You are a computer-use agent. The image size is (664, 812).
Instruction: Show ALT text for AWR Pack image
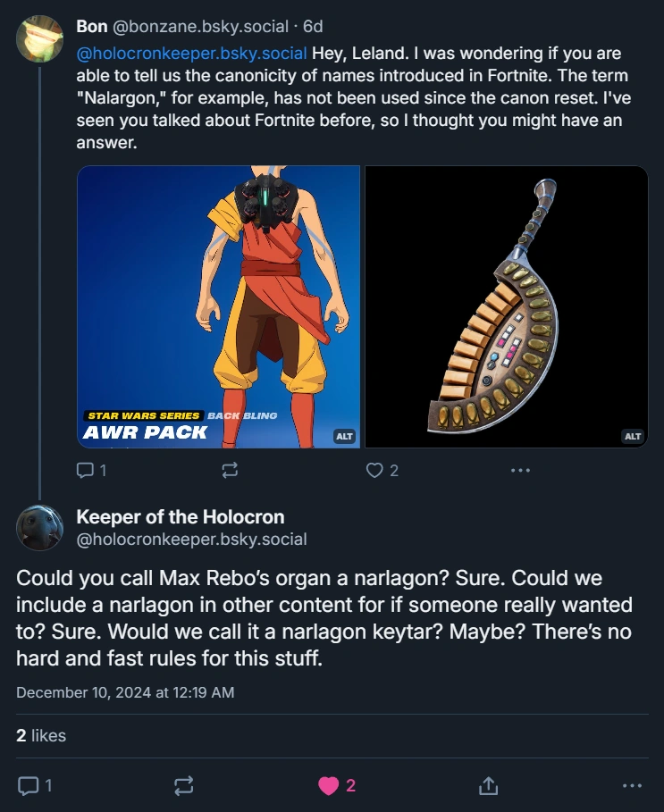(x=344, y=436)
